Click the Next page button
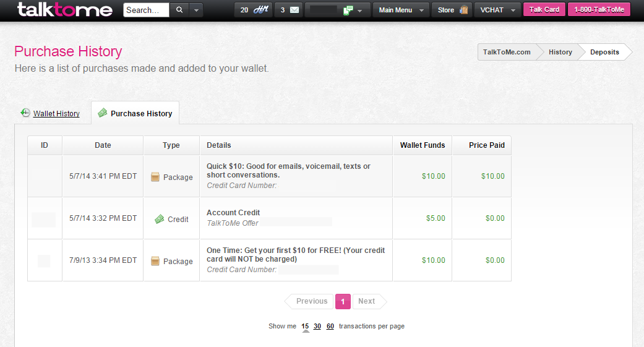This screenshot has height=347, width=644. [x=369, y=301]
